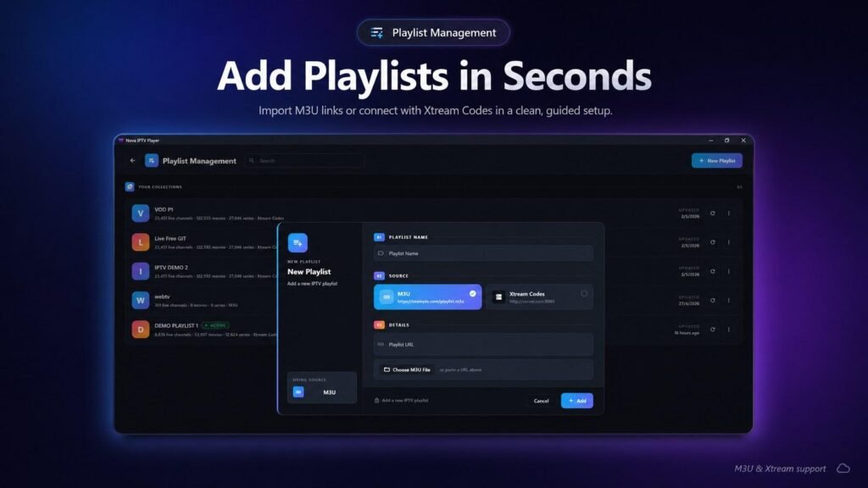Click the Playlist URL input field
This screenshot has height=488, width=868.
pyautogui.click(x=483, y=344)
